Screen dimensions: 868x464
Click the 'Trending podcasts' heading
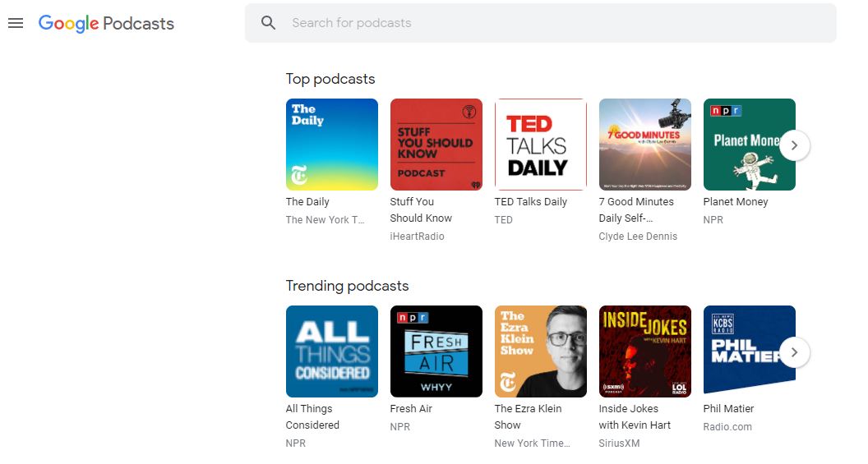click(x=347, y=286)
